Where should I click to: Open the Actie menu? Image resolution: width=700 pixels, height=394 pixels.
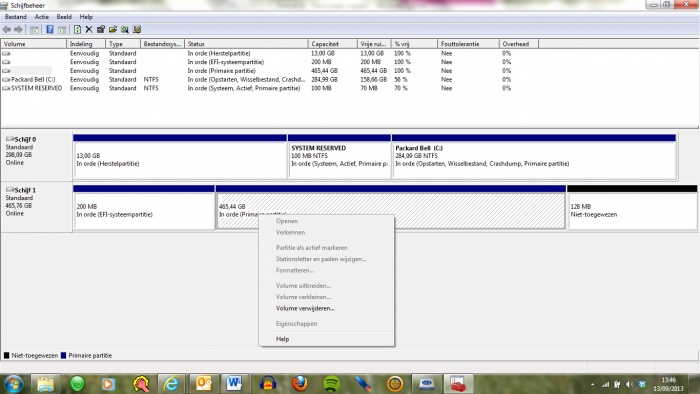(42, 17)
